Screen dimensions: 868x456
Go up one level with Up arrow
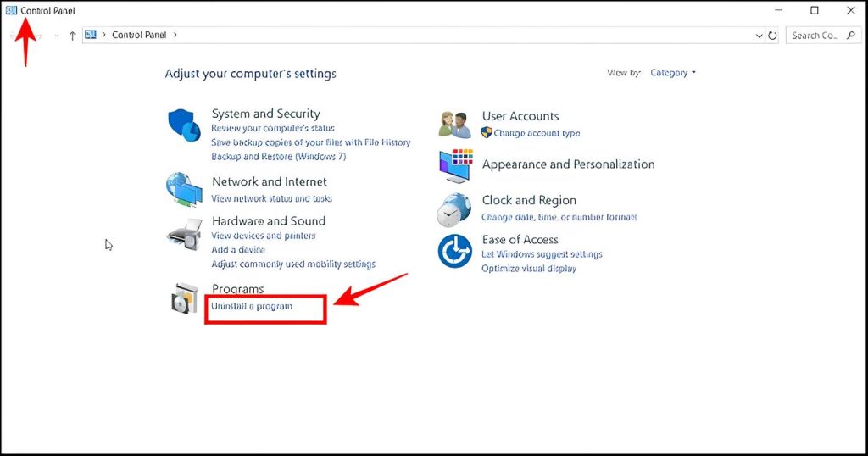72,36
